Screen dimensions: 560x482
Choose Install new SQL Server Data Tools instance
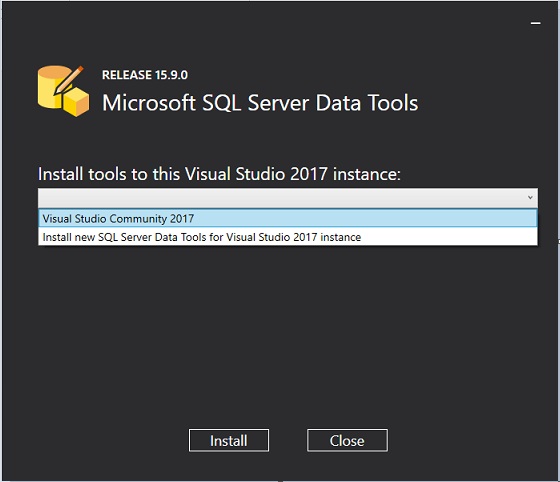point(201,237)
